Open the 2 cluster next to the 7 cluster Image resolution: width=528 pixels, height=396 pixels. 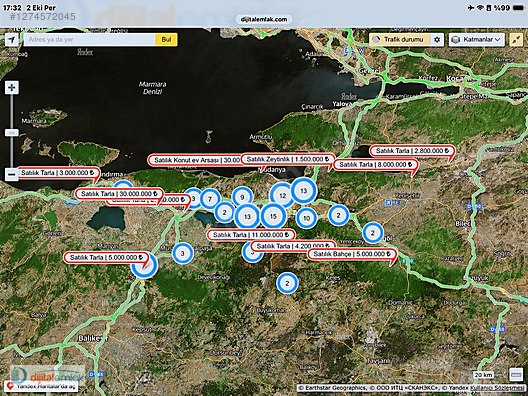coord(225,212)
